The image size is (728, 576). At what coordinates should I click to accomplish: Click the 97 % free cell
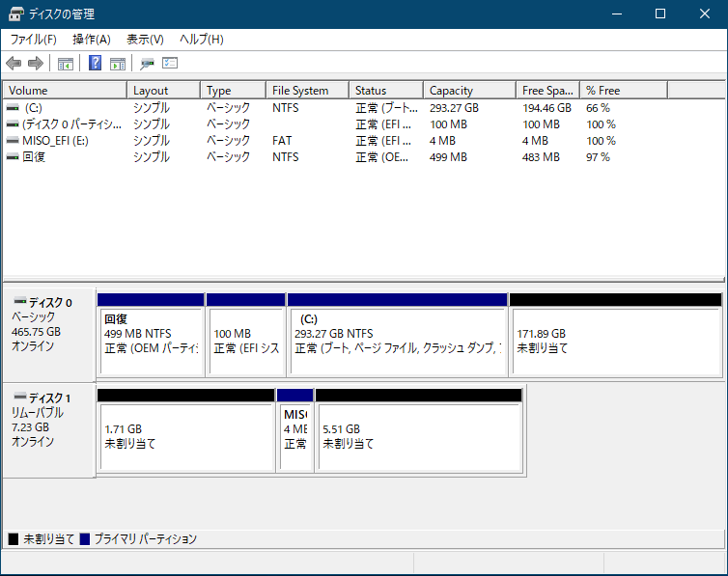[x=598, y=156]
